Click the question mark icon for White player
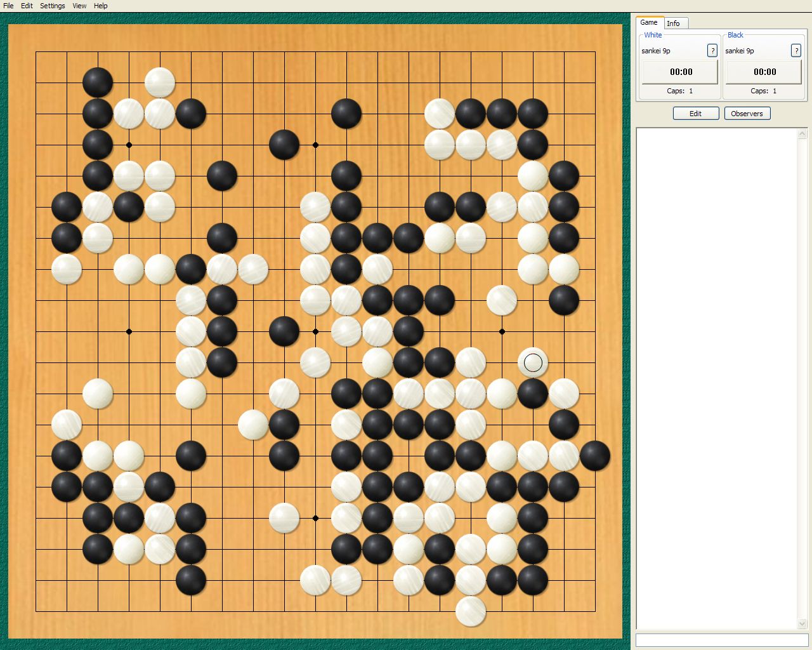Viewport: 812px width, 650px height. (x=712, y=51)
